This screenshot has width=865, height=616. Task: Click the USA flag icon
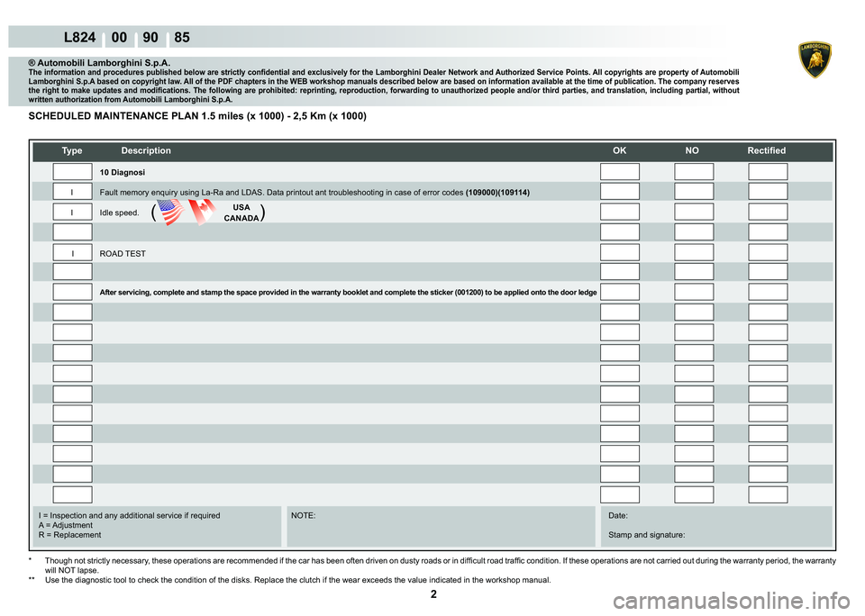171,213
